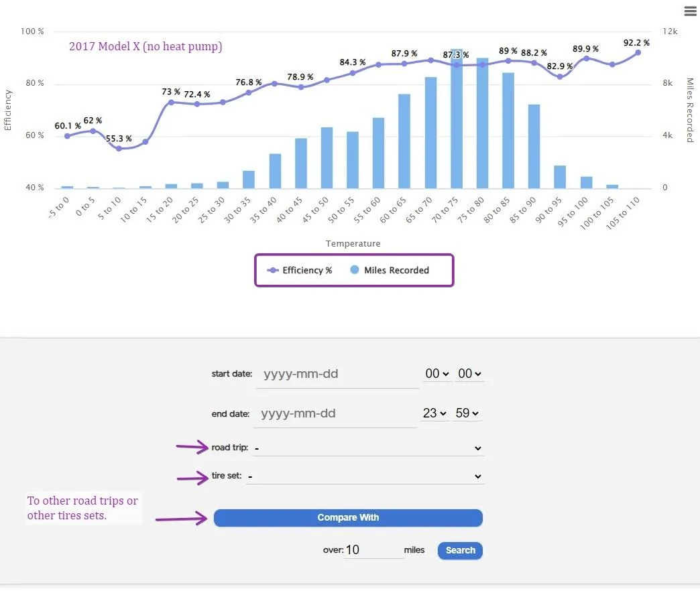Screen dimensions: 700x591
Task: Select the 65 to 70 miles bar
Action: (x=431, y=133)
